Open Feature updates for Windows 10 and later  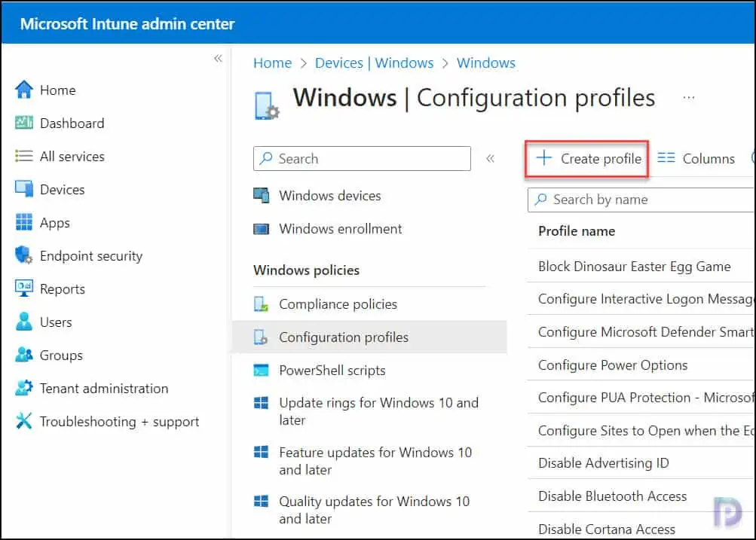coord(375,460)
